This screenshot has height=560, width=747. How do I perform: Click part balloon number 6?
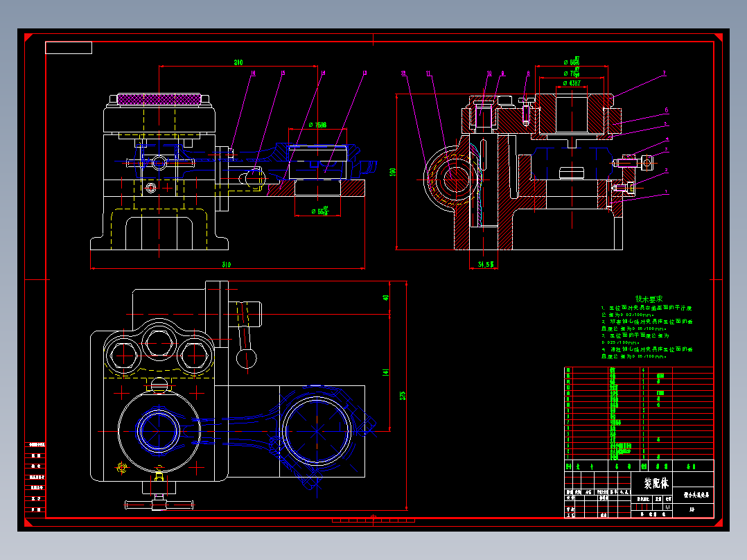tap(667, 110)
